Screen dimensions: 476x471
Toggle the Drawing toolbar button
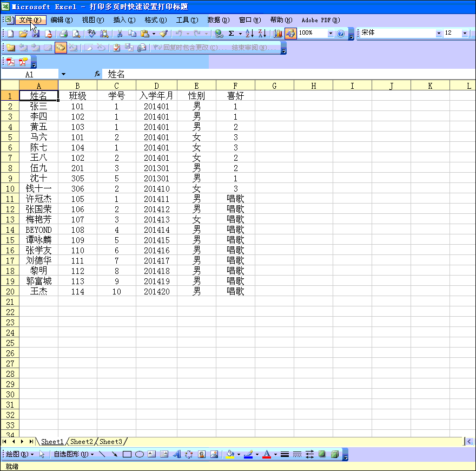click(290, 34)
